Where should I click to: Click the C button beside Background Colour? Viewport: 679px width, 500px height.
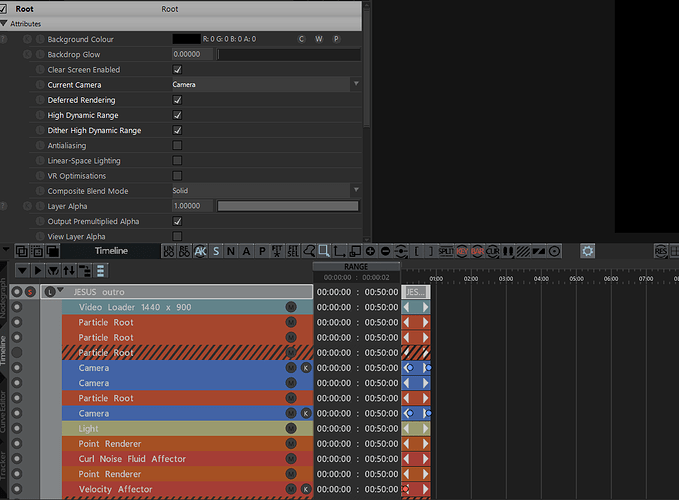pyautogui.click(x=302, y=39)
